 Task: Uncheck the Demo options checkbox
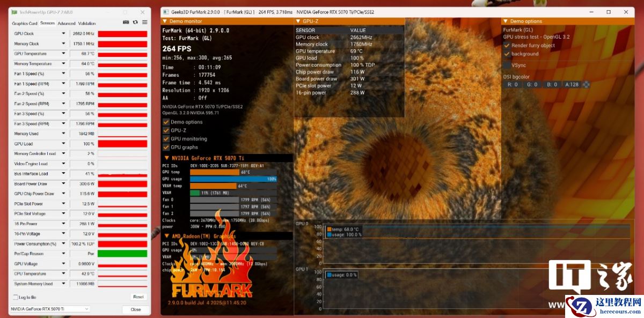tap(166, 122)
